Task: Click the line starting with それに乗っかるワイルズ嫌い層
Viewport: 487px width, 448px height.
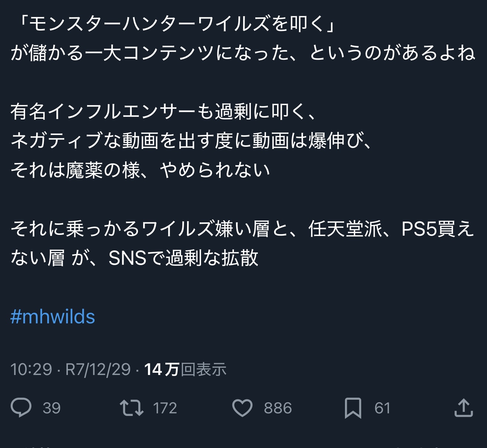Action: coord(242,229)
